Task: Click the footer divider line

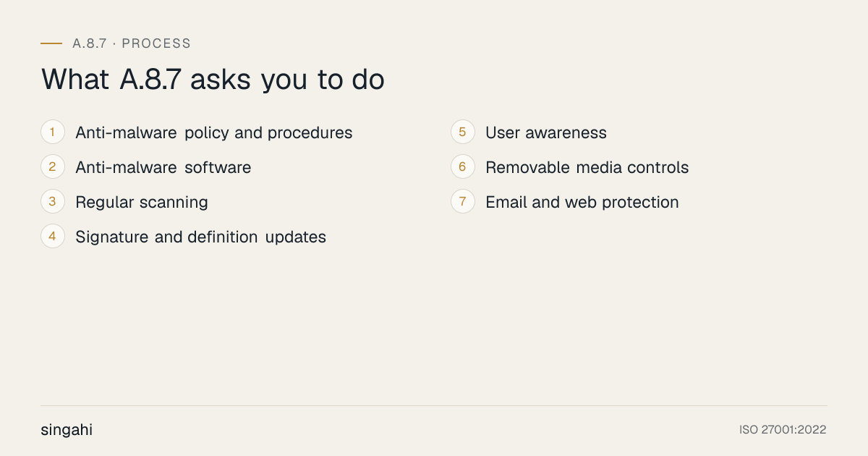Action: pyautogui.click(x=434, y=405)
